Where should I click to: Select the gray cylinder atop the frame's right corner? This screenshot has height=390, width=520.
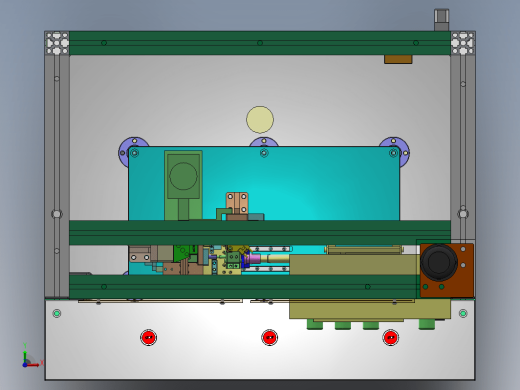pyautogui.click(x=442, y=20)
